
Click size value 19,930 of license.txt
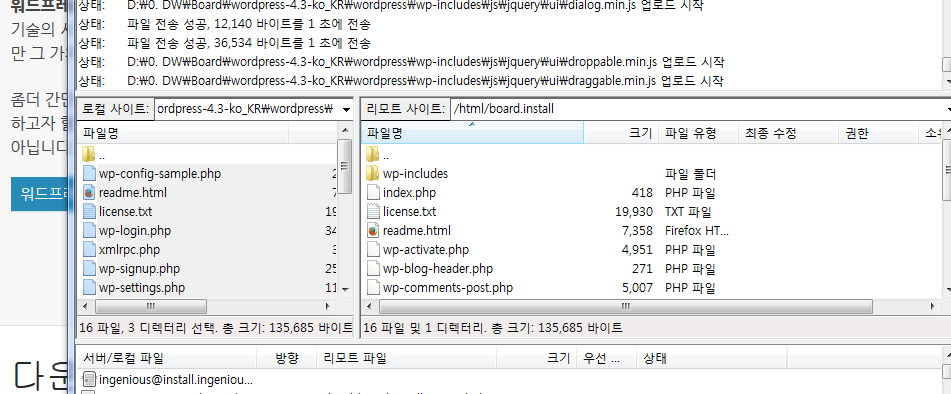click(x=633, y=212)
